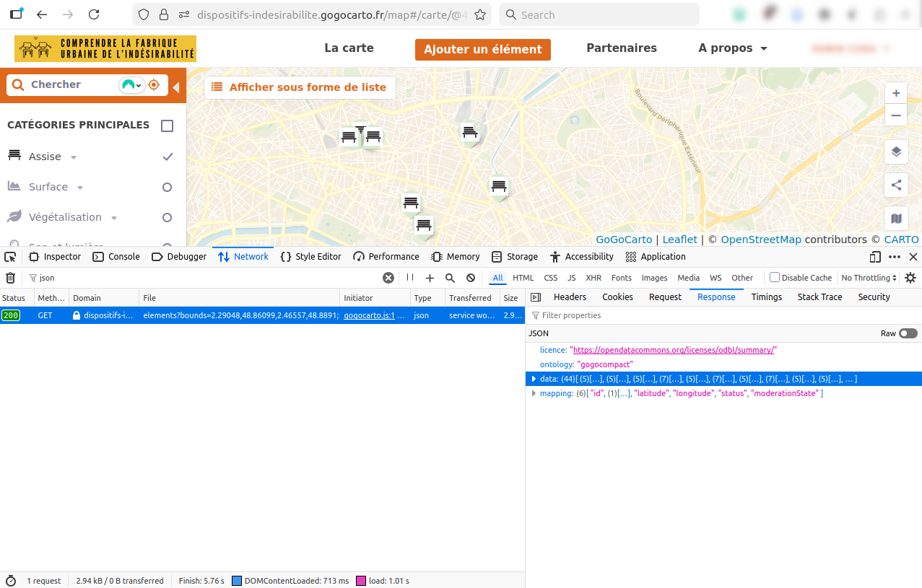Viewport: 922px width, 588px height.
Task: Open the OpenStreetMap attribution link
Action: pos(761,240)
